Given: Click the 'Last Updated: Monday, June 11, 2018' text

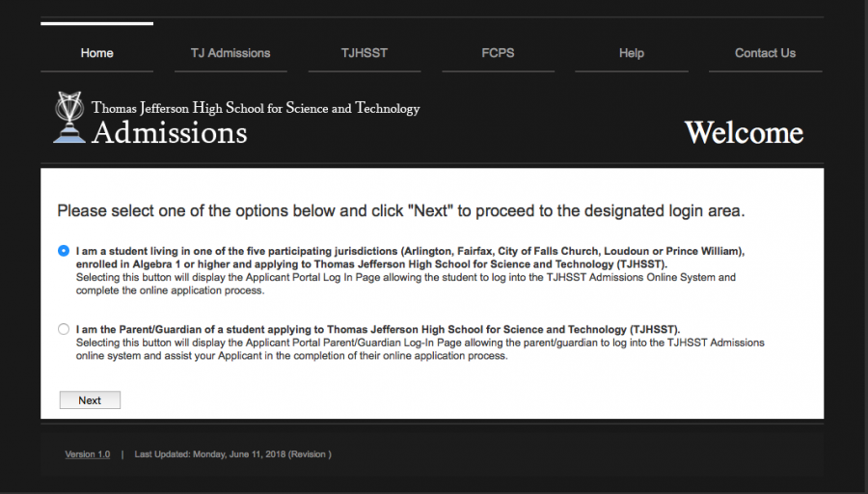Looking at the screenshot, I should point(233,454).
